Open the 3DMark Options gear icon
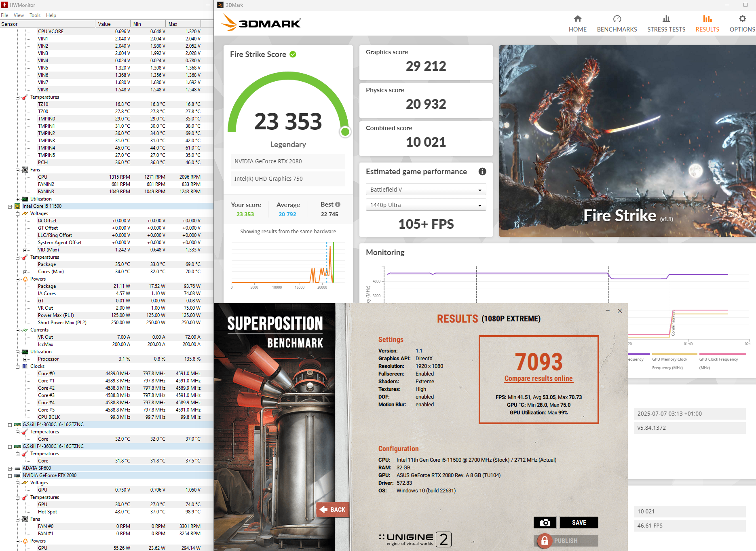The image size is (756, 551). [742, 19]
